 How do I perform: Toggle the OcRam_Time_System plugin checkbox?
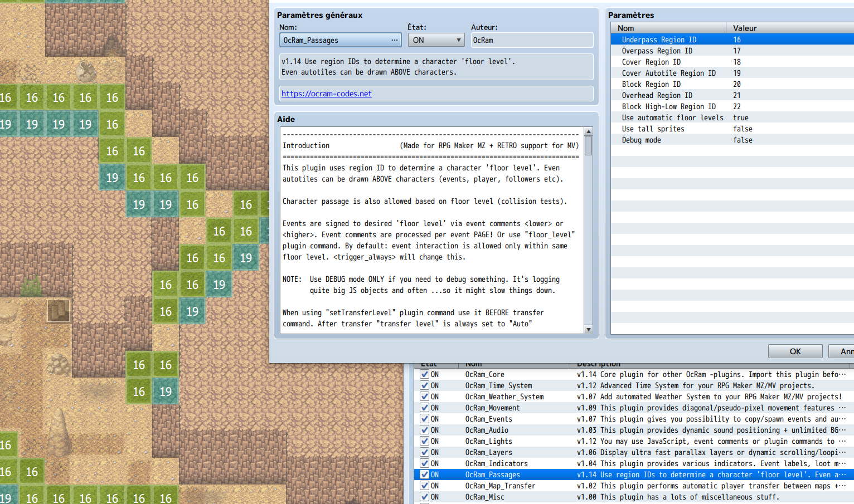pos(425,385)
